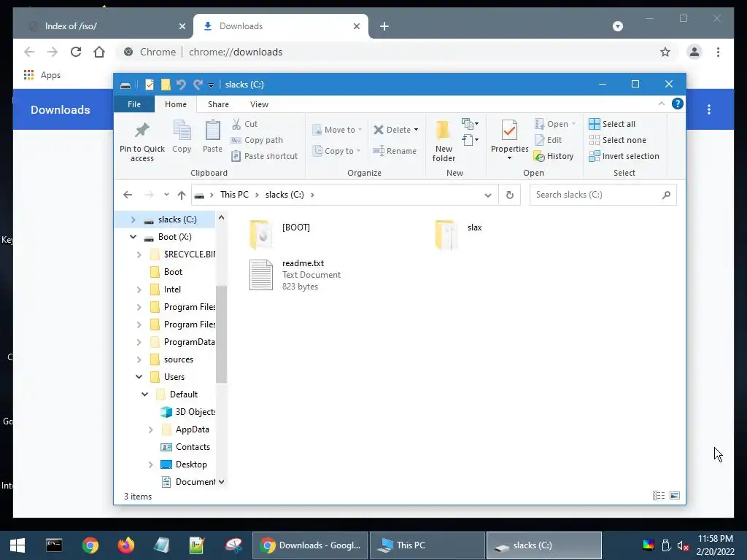
Task: Expand slacks (C:) in navigation tree
Action: [133, 219]
